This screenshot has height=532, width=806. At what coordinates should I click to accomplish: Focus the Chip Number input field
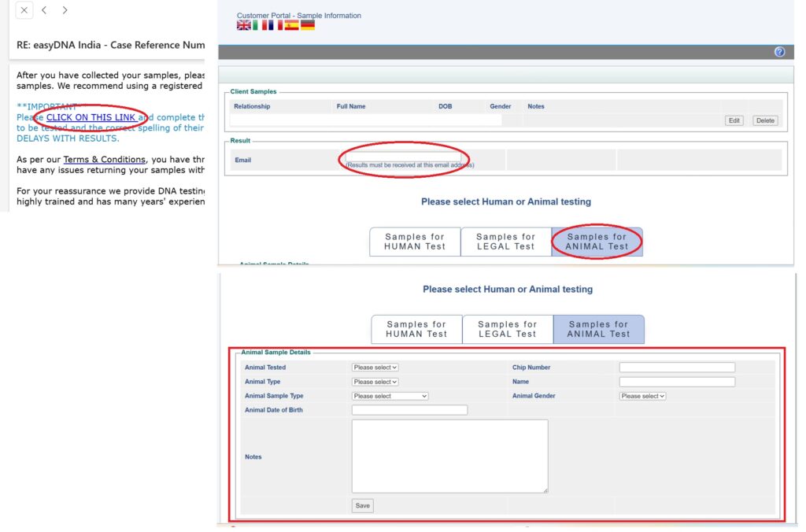point(677,368)
